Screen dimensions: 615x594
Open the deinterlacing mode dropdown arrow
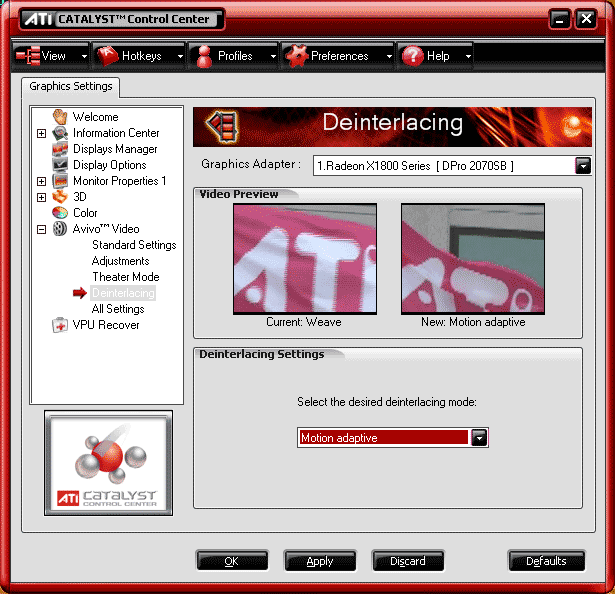[x=479, y=437]
